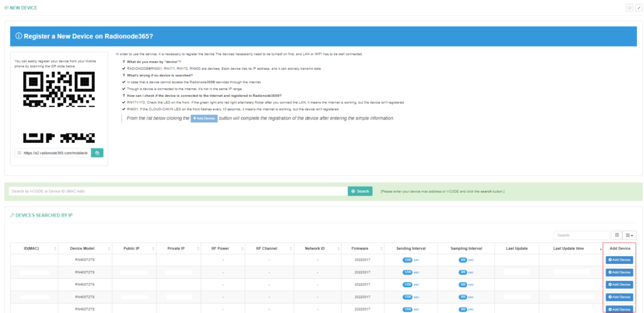Screen dimensions: 644x313
Task: Click 'How can I check if the device is connected' question
Action: coord(204,96)
